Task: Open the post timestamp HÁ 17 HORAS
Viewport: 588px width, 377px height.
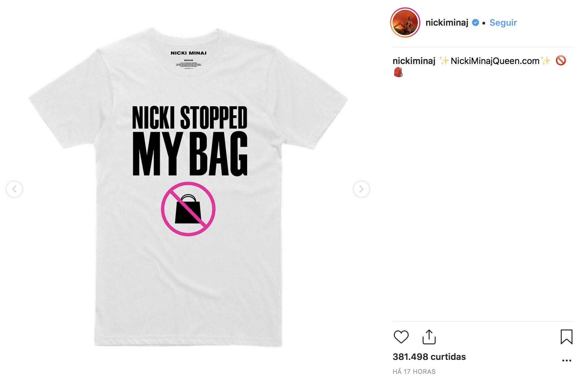Action: coord(414,371)
